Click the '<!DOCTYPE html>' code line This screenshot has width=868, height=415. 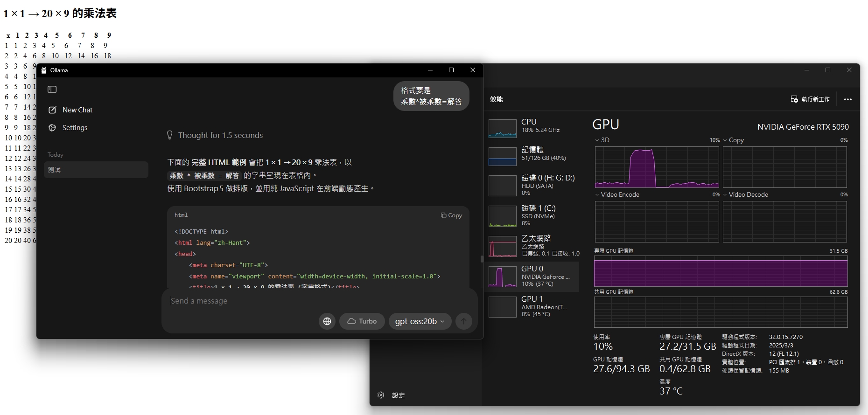201,232
